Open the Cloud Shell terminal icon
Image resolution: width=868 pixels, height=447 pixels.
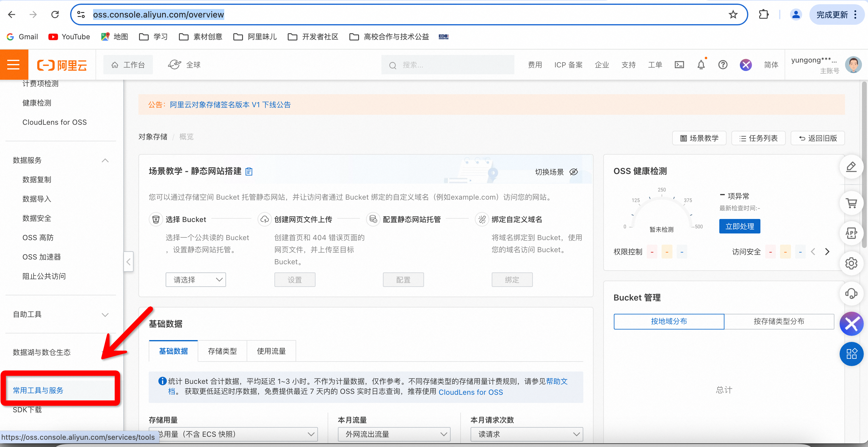(x=679, y=65)
